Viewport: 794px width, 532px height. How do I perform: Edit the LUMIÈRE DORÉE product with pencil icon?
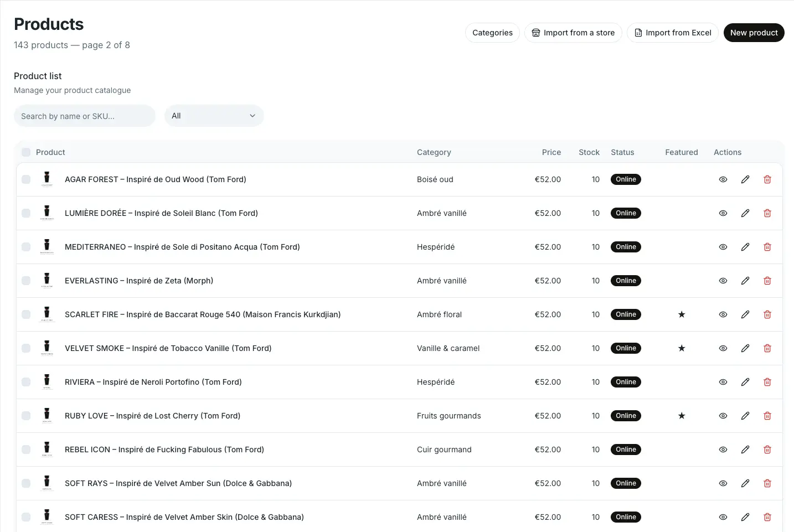(745, 213)
